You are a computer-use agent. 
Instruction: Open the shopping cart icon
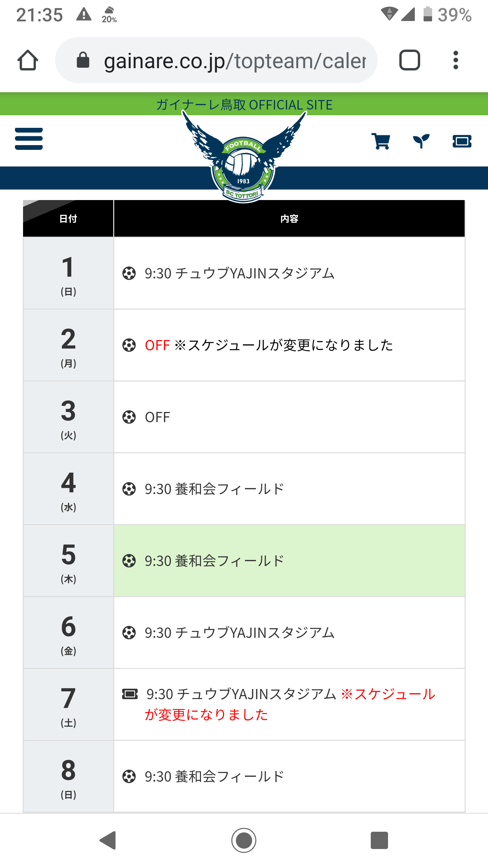pos(381,141)
